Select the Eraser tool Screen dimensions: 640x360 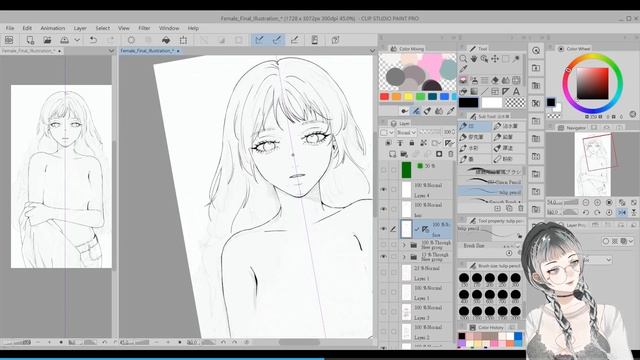click(x=495, y=80)
